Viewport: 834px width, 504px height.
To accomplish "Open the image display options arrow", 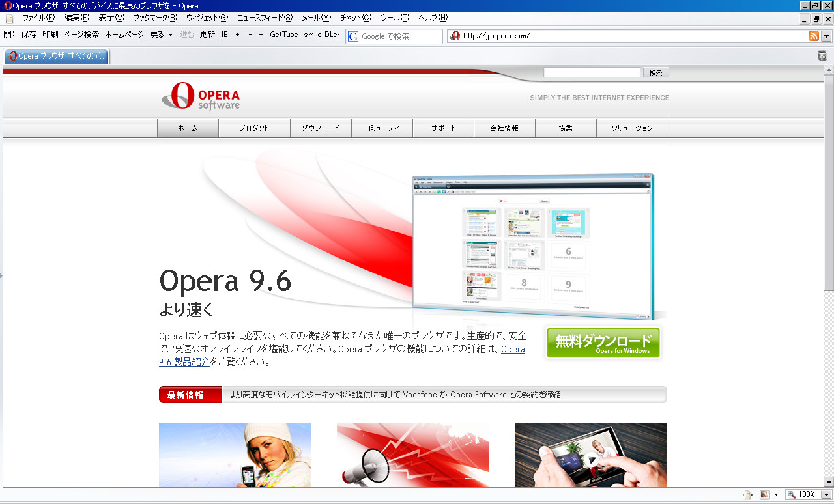I will click(776, 495).
